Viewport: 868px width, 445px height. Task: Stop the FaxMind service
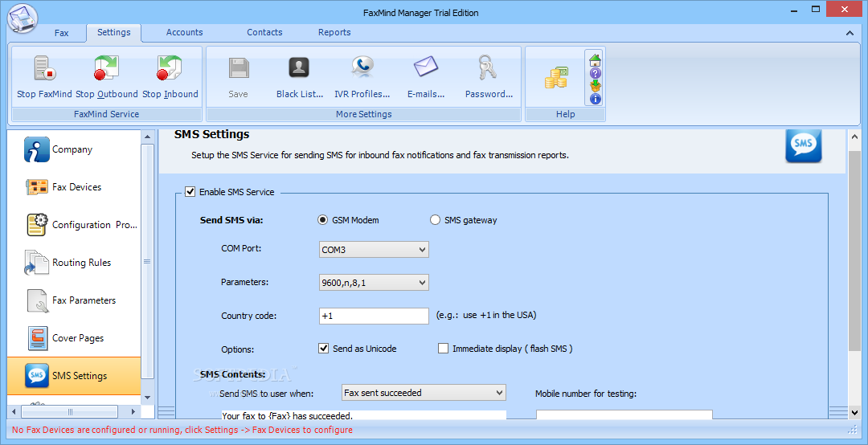(44, 77)
